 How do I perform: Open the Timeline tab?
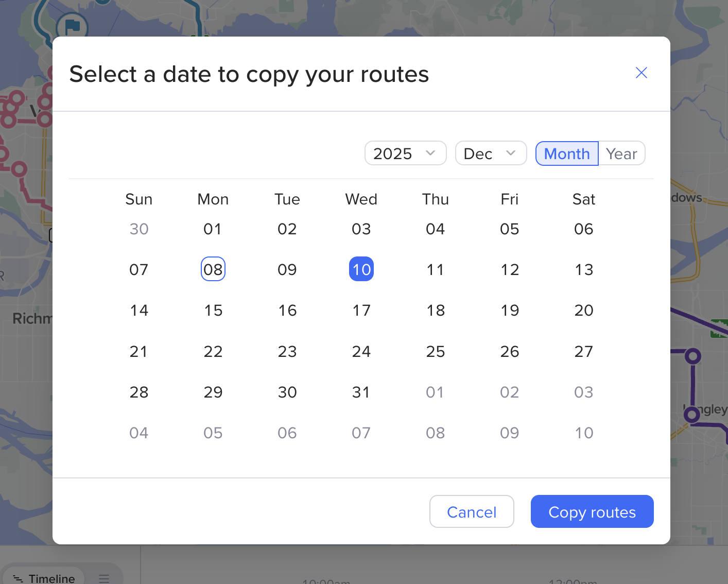coord(51,578)
